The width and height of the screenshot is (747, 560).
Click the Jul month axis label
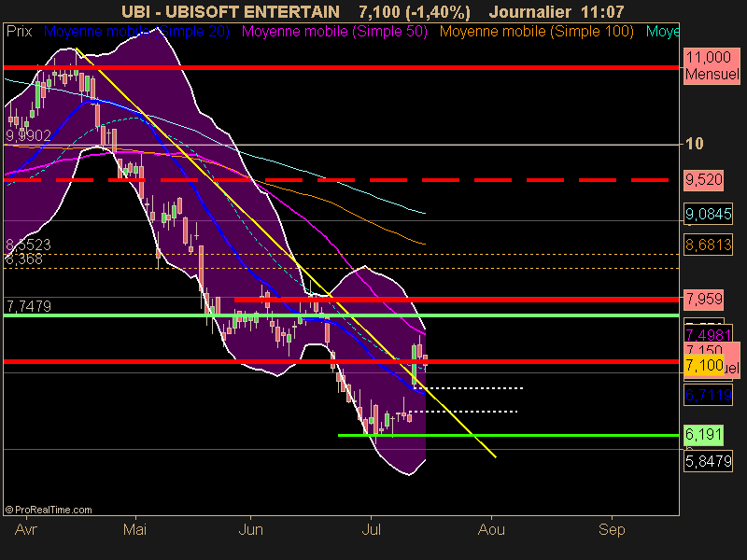[371, 529]
